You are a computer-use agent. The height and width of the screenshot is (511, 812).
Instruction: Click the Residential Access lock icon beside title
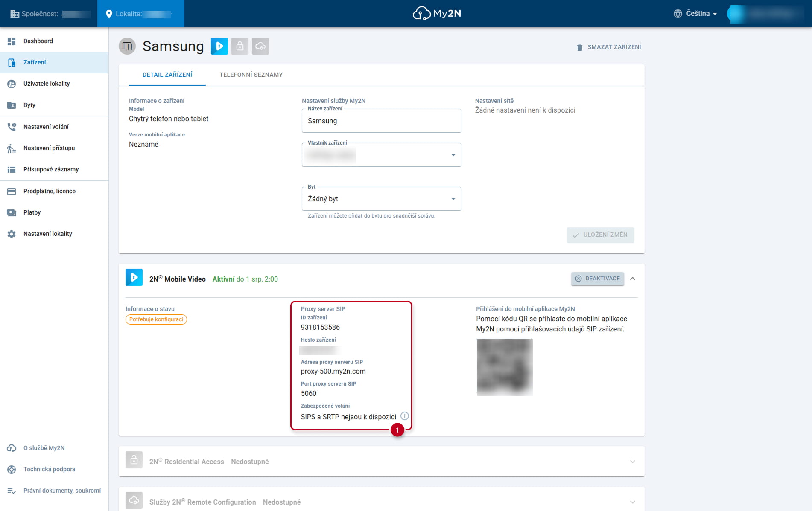240,46
